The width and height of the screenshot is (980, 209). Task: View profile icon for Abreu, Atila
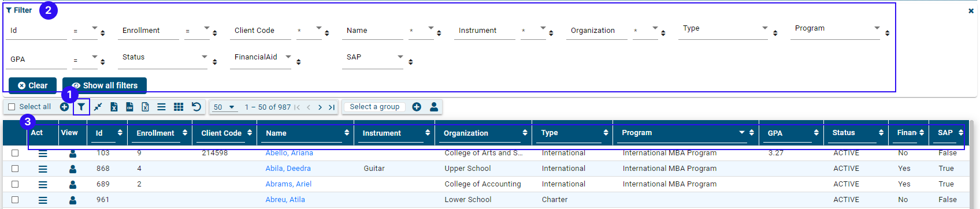(73, 200)
